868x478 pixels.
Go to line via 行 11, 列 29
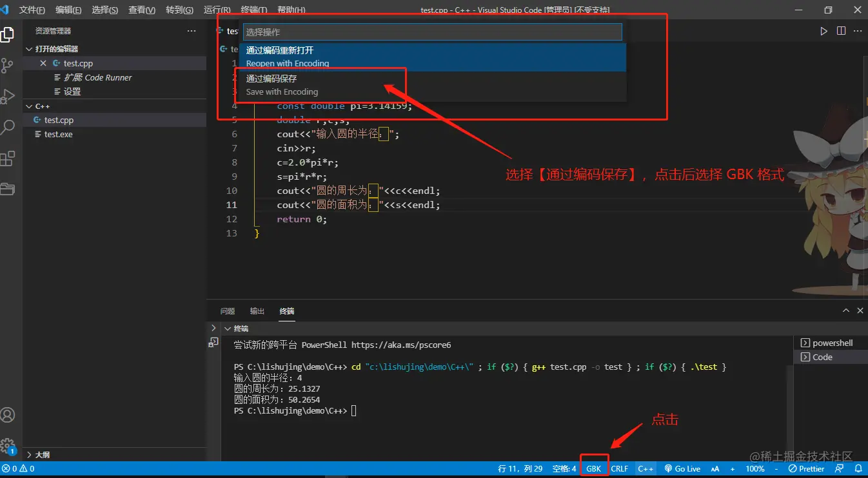(520, 469)
